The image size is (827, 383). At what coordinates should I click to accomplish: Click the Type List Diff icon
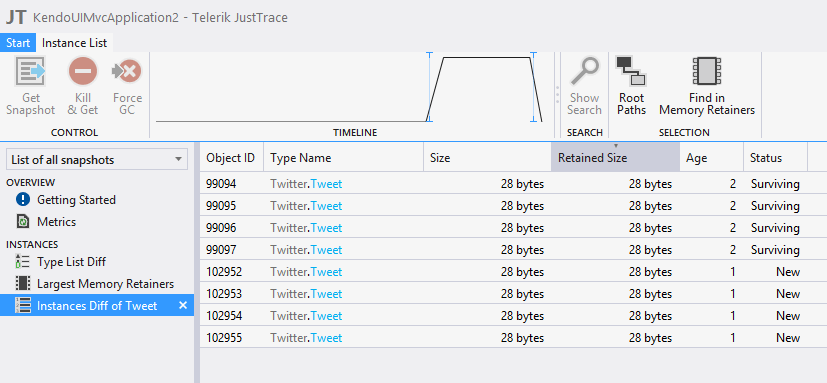pyautogui.click(x=23, y=262)
